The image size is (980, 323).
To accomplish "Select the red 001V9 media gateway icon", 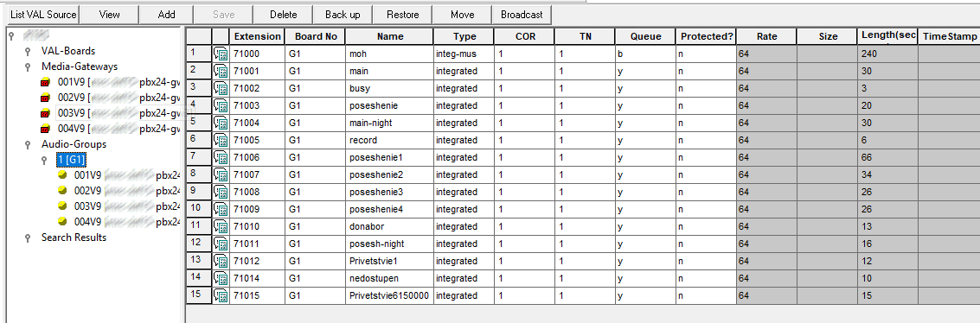I will pos(45,82).
